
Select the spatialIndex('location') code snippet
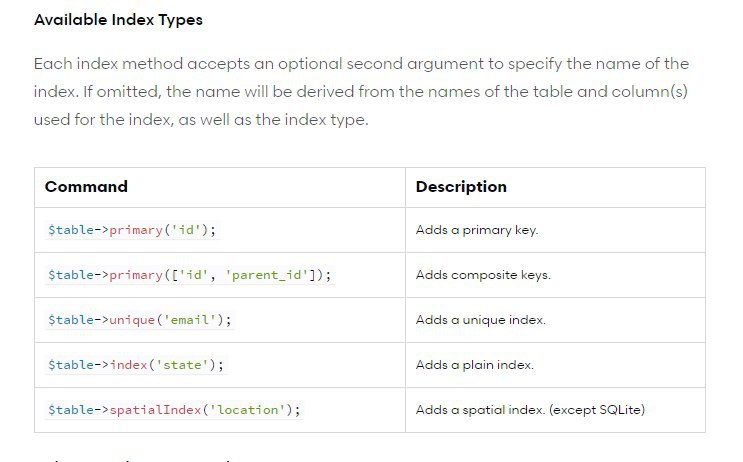pos(174,410)
